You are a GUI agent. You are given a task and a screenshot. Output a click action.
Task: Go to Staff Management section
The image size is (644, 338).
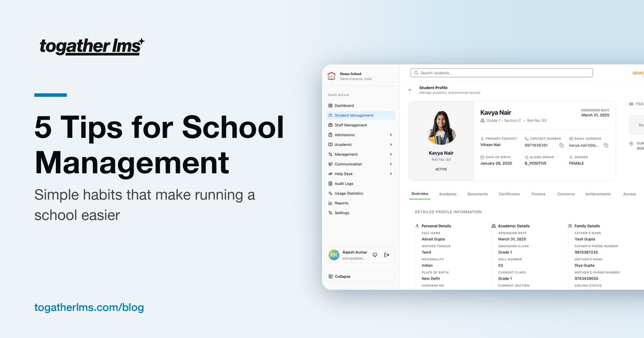361,125
